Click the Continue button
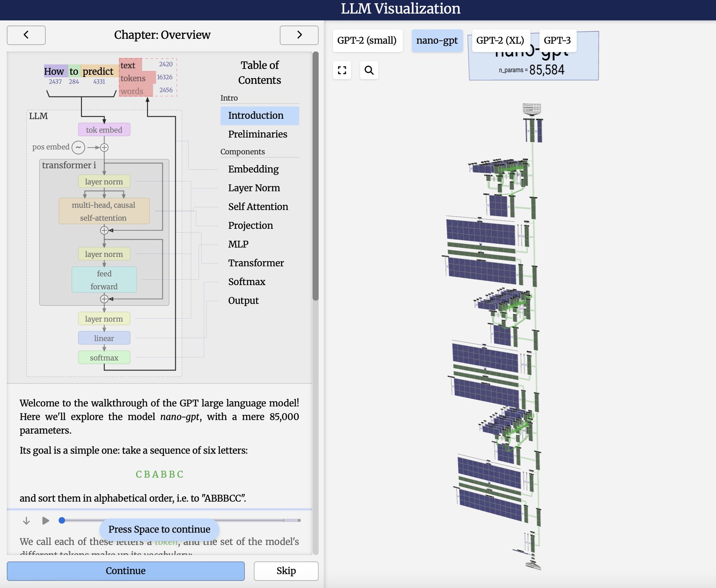This screenshot has width=716, height=588. (x=126, y=571)
